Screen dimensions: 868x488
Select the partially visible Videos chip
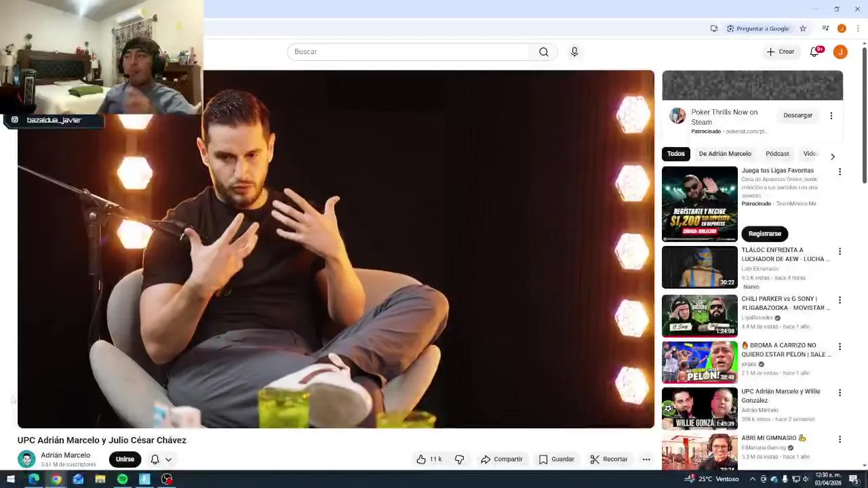click(810, 154)
